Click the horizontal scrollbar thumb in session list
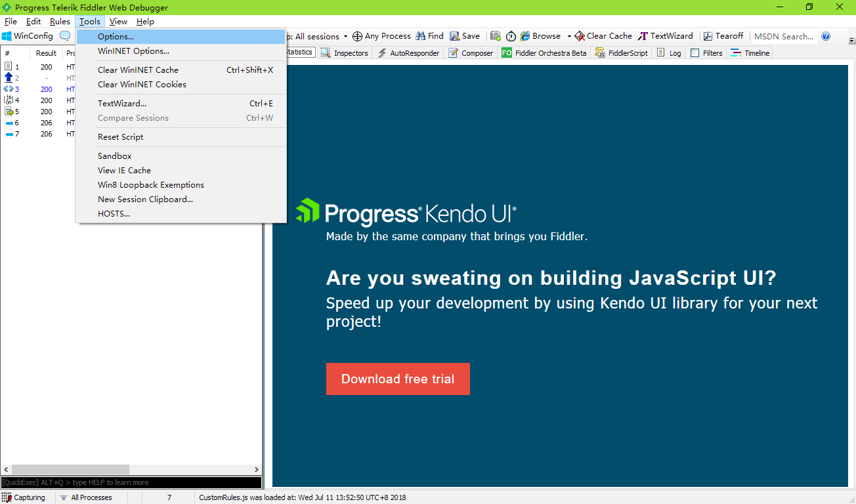Viewport: 856px width, 504px height. coord(70,470)
